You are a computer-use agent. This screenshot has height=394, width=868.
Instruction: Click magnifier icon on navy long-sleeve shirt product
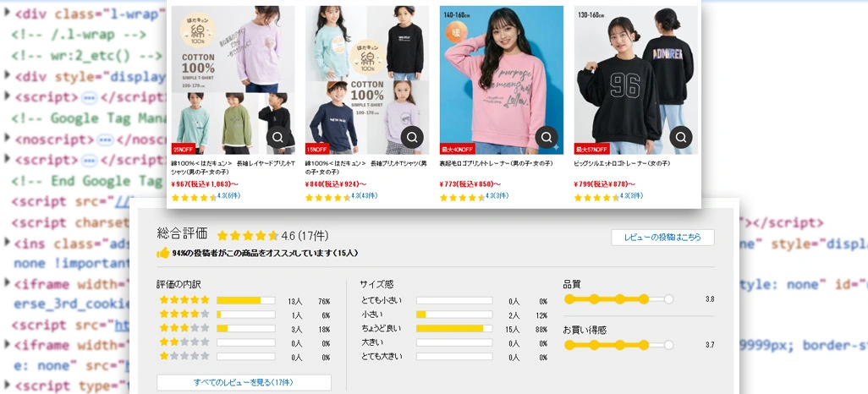(x=412, y=137)
